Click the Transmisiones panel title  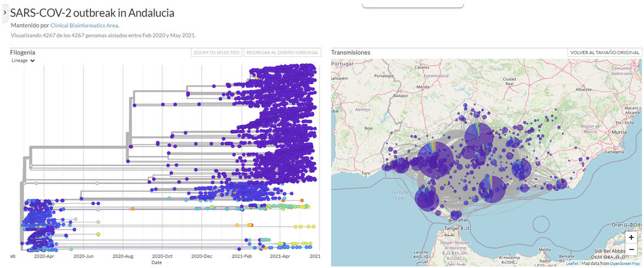(x=351, y=53)
